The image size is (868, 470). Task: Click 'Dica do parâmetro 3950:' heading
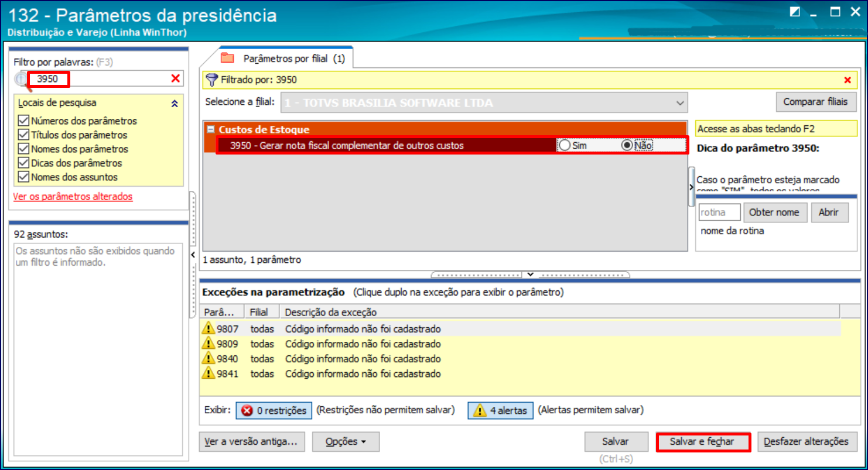(758, 148)
